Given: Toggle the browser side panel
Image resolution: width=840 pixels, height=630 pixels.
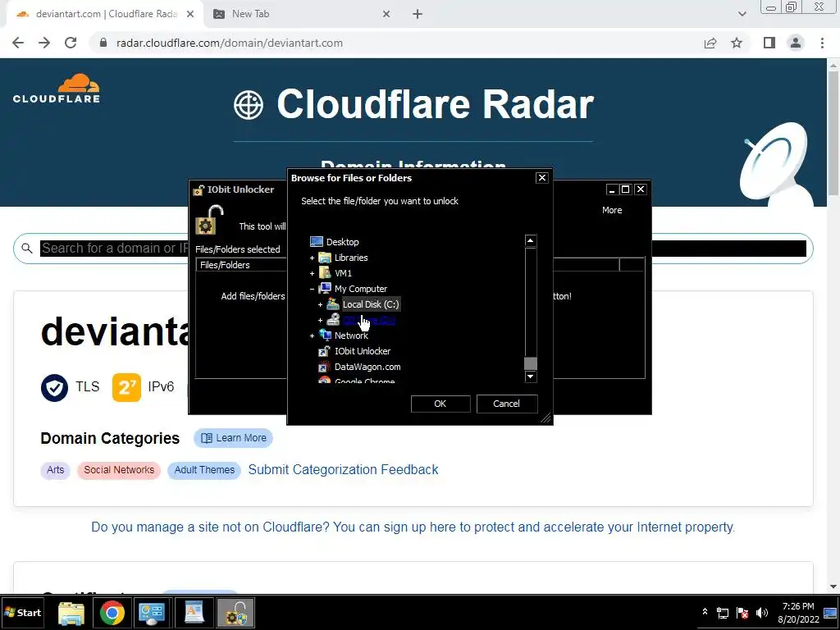Looking at the screenshot, I should [769, 43].
